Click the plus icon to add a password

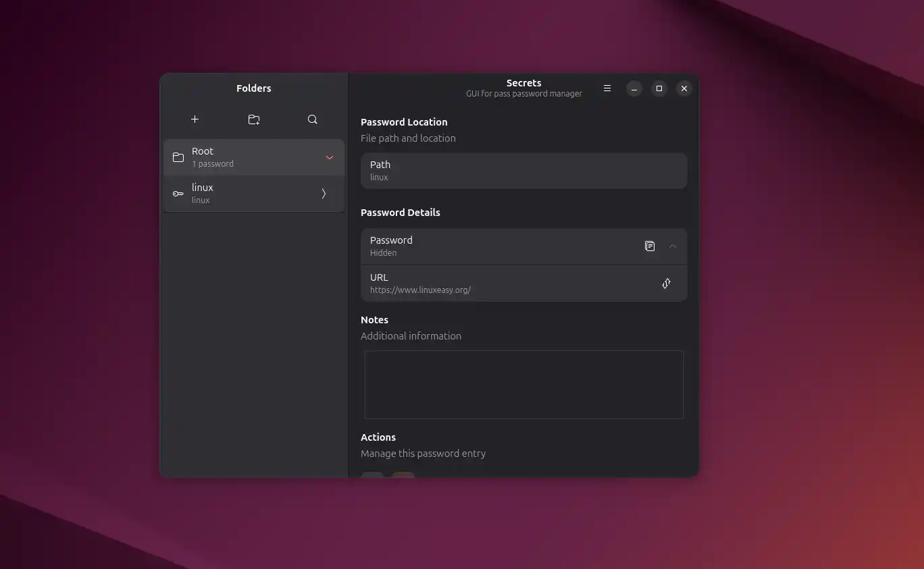(195, 119)
